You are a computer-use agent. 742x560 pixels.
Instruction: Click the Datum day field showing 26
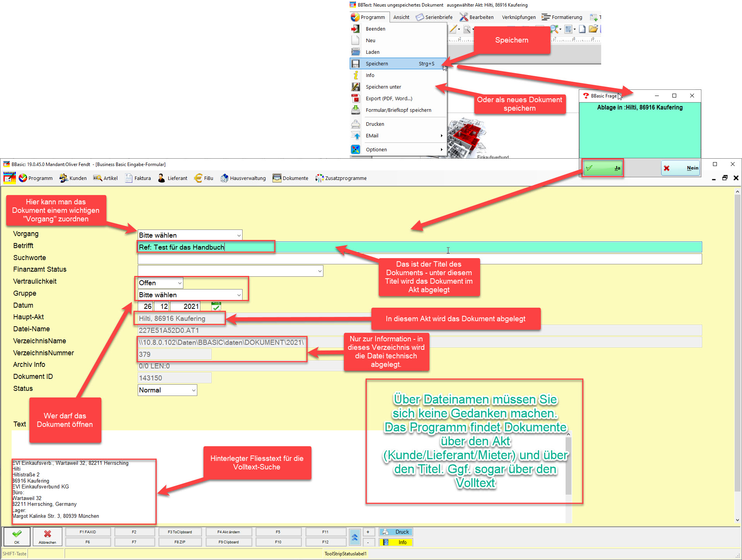pyautogui.click(x=145, y=307)
